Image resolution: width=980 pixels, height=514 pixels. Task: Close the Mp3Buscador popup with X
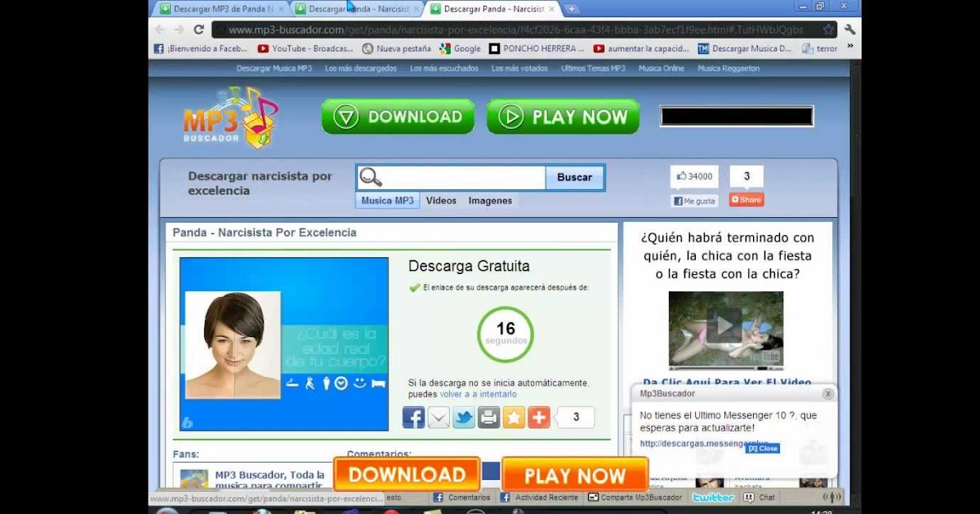[x=827, y=394]
